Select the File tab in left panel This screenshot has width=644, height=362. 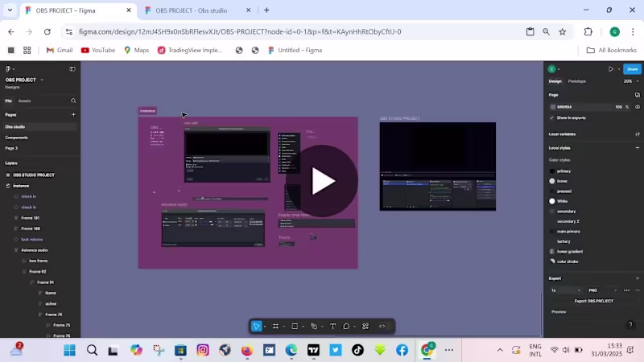8,101
